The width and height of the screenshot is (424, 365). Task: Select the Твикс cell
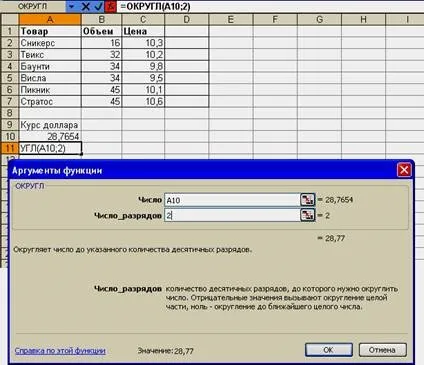pyautogui.click(x=50, y=55)
